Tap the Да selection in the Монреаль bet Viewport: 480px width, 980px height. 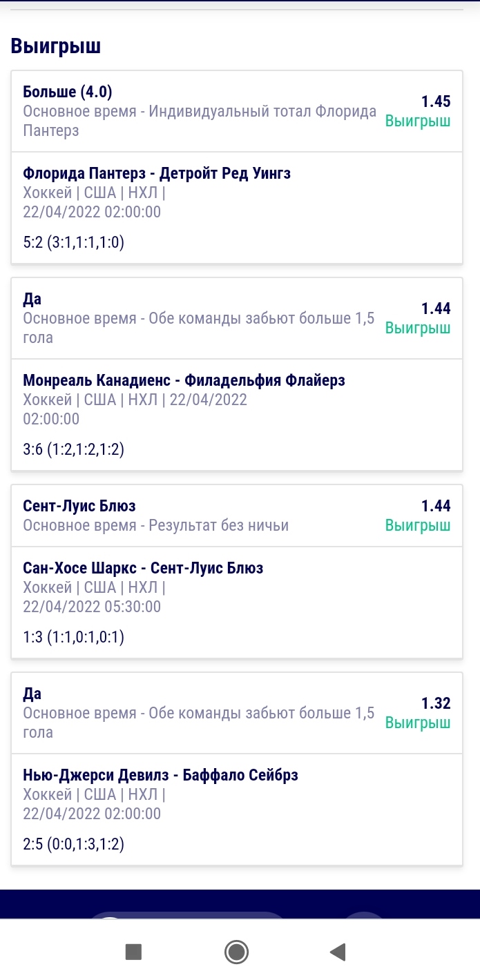pos(32,299)
